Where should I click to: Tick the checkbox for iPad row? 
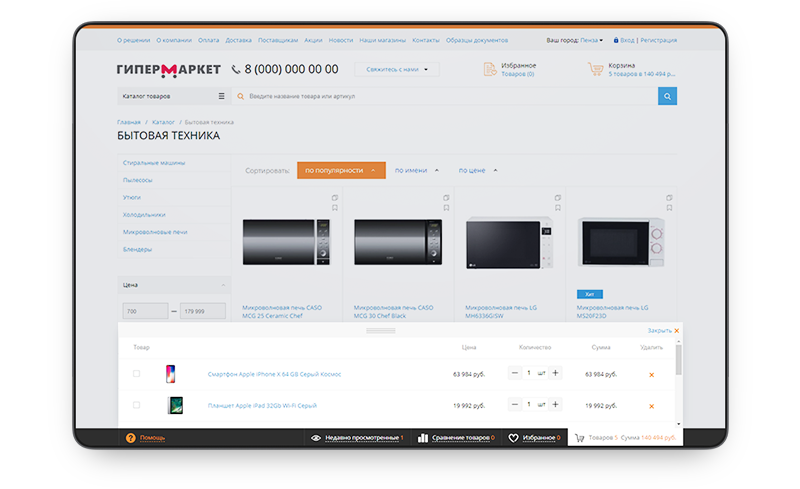coord(136,405)
